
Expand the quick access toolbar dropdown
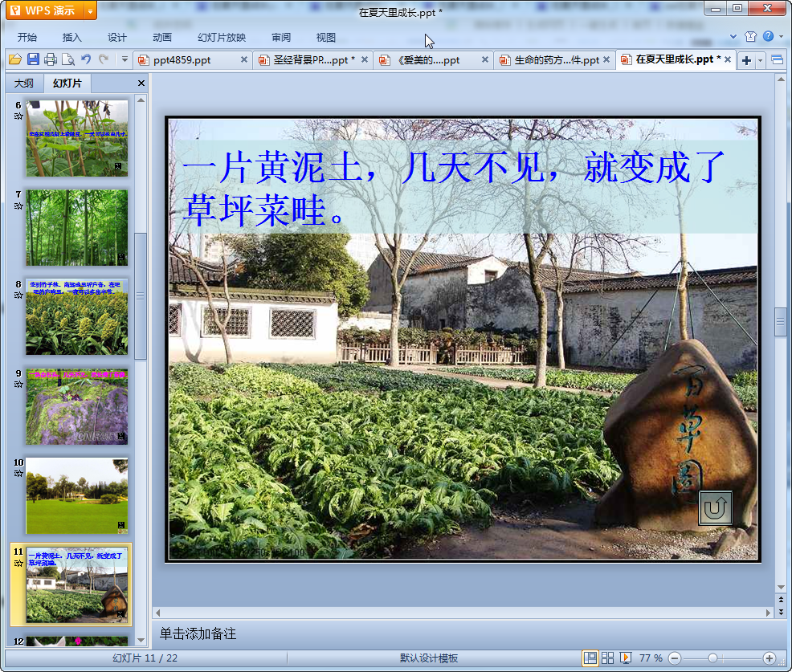(x=125, y=59)
